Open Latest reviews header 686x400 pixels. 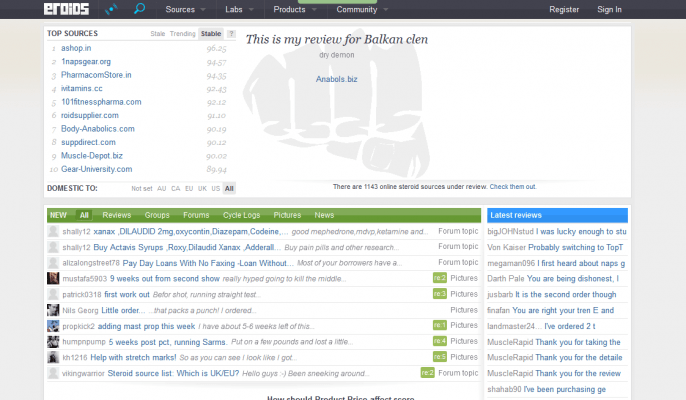coord(557,215)
